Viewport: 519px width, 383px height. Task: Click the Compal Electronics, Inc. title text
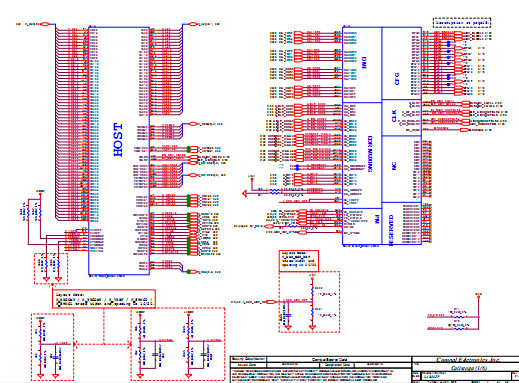tap(468, 360)
